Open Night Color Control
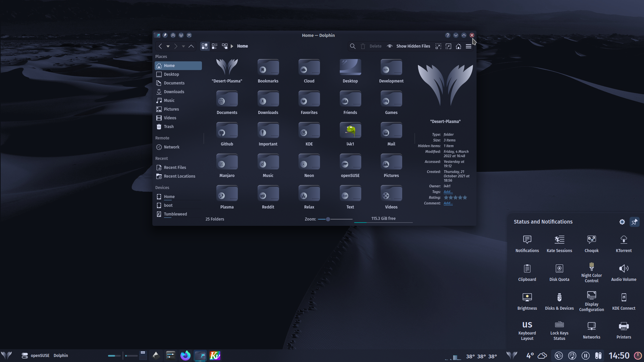This screenshot has height=362, width=644. click(592, 273)
